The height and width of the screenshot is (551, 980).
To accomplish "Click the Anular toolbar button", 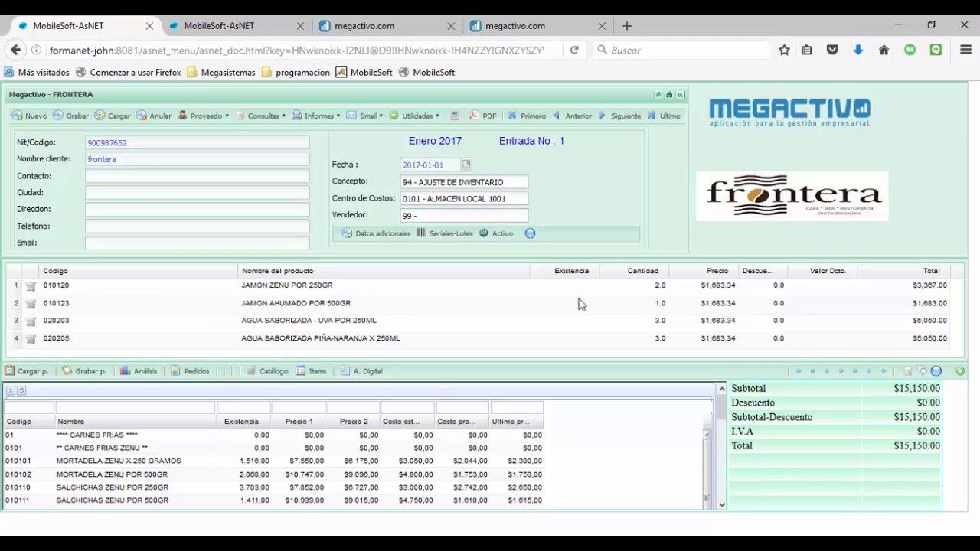I will coord(154,116).
